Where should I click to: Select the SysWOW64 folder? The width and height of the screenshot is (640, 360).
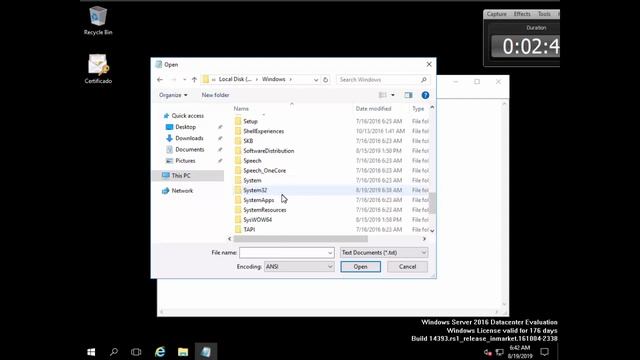point(258,220)
